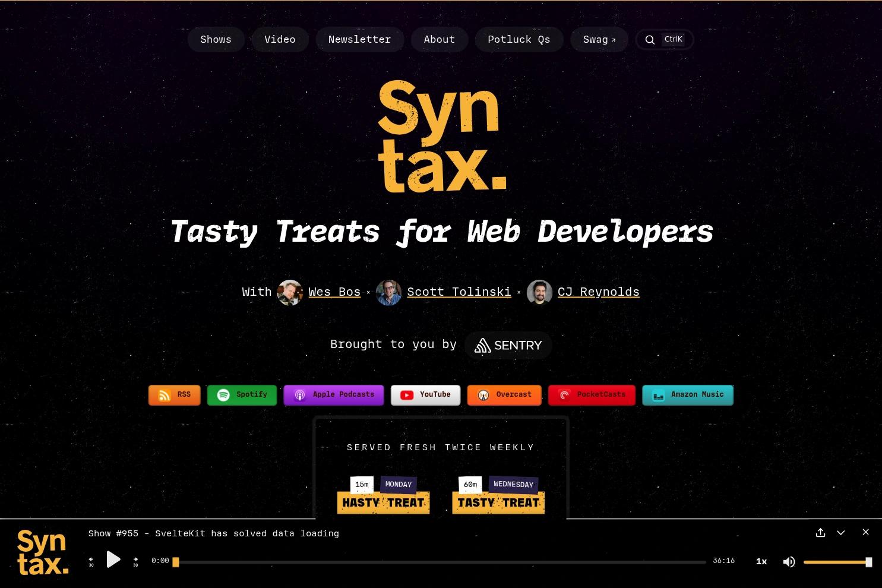Open the Newsletter nav link
Image resolution: width=882 pixels, height=588 pixels.
point(359,39)
